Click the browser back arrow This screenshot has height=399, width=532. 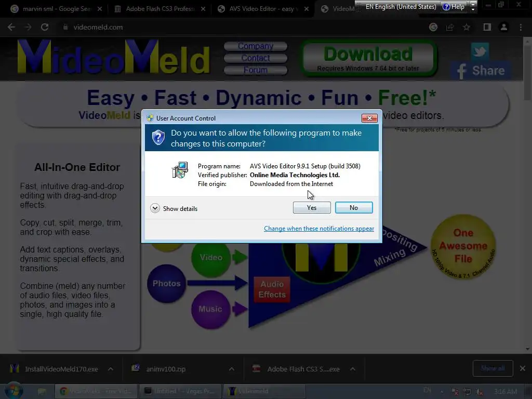(x=11, y=27)
